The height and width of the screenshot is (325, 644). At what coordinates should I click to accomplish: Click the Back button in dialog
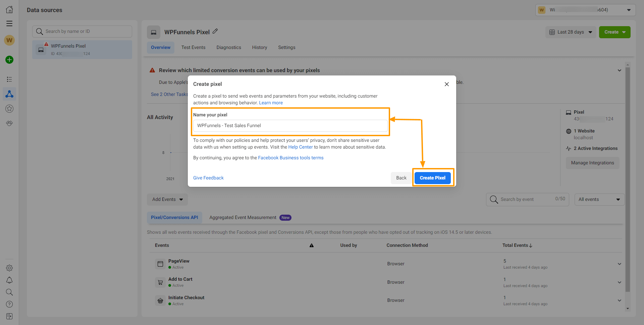[x=401, y=178]
